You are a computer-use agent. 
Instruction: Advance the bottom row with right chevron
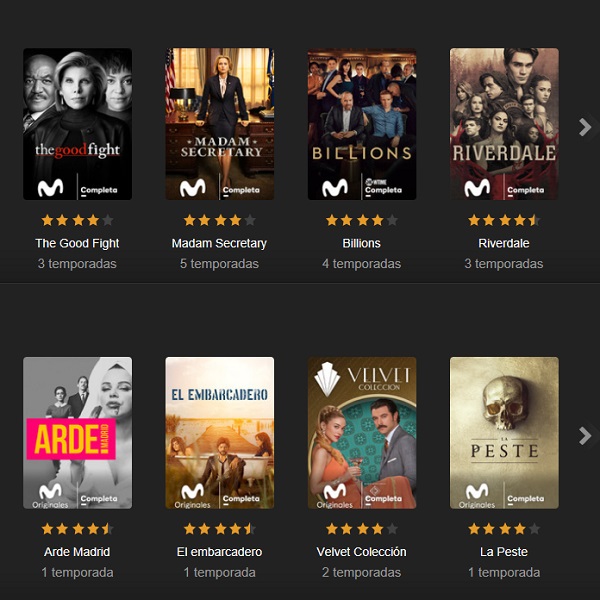pos(585,436)
